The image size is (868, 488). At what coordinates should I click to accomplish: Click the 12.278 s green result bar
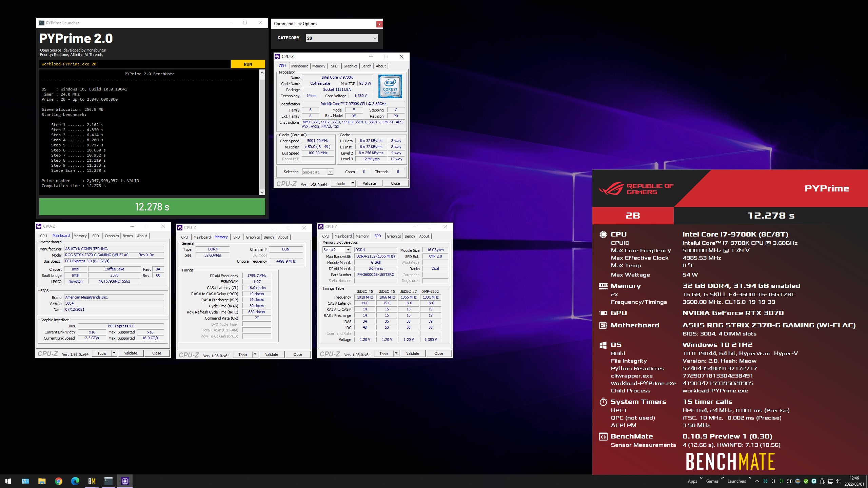click(x=152, y=207)
